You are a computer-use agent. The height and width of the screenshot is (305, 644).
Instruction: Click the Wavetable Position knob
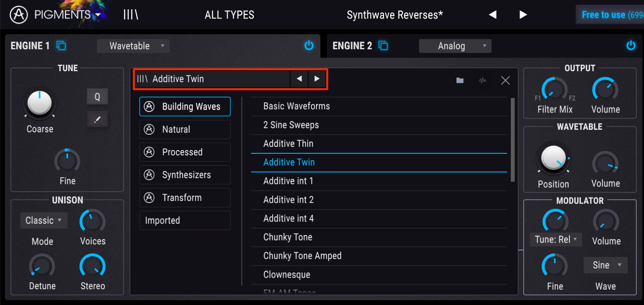[553, 158]
